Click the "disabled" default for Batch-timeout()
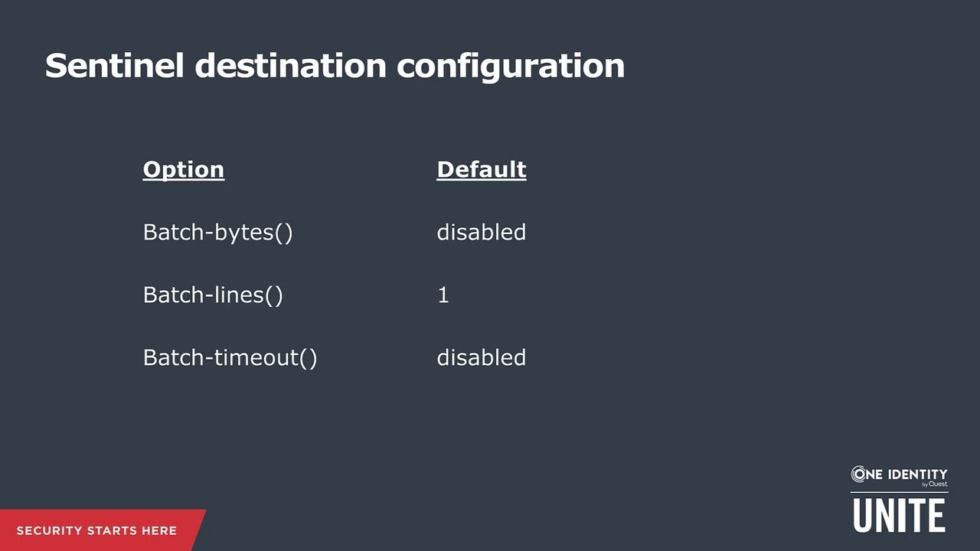 [481, 357]
